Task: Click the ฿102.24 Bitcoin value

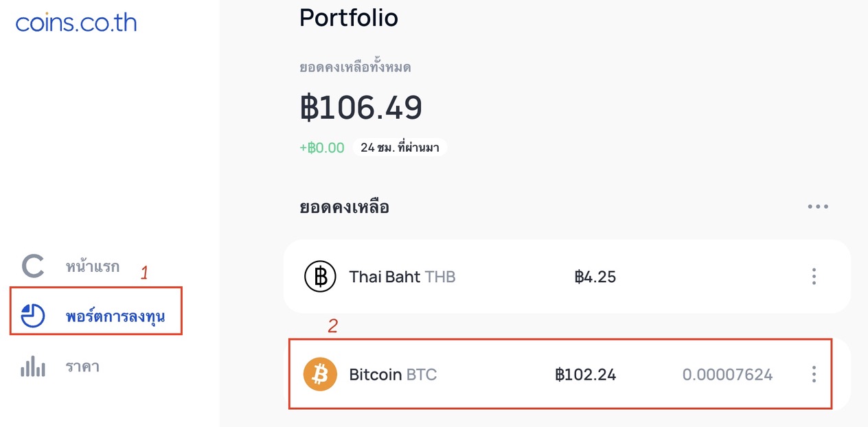Action: coord(586,375)
